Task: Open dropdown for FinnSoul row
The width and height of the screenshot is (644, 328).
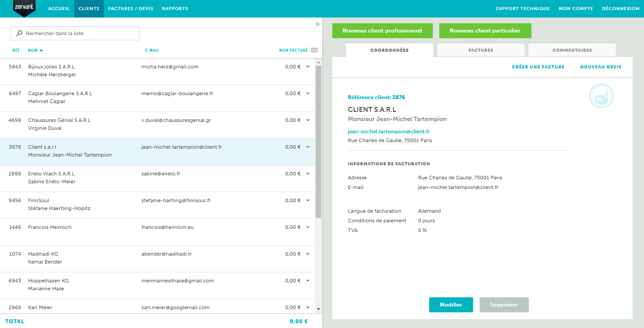Action: pyautogui.click(x=308, y=200)
